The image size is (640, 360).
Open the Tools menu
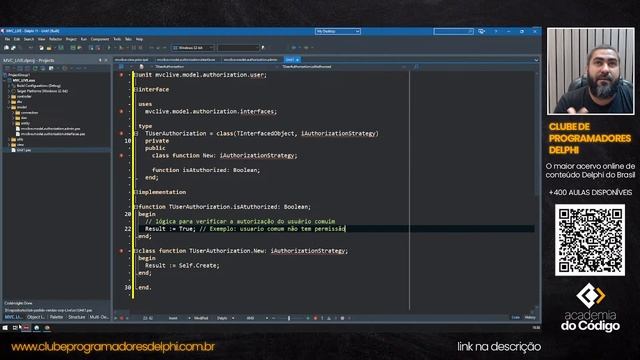tap(117, 39)
